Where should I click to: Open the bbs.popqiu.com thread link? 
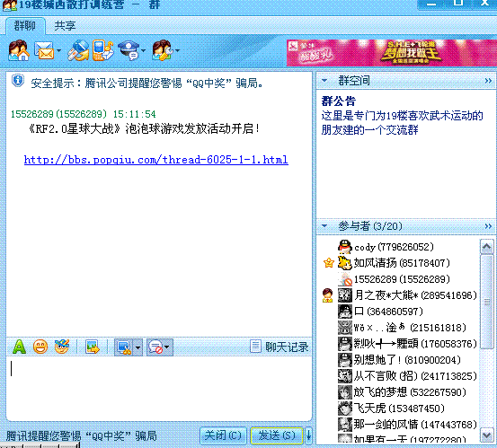(156, 160)
